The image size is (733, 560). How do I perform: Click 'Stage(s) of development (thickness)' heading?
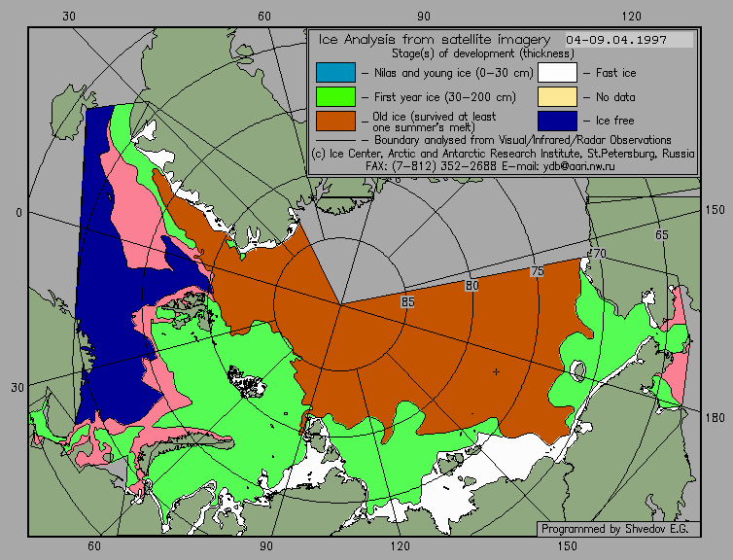[483, 53]
